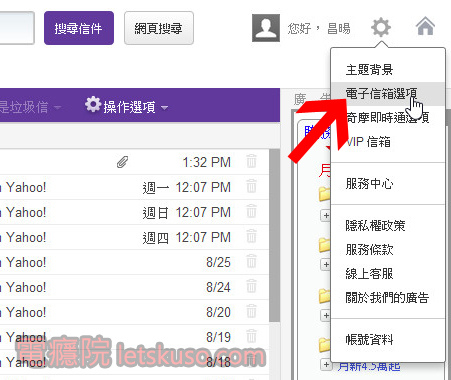Open the Yahoo! email from 週四 12:07 PM
This screenshot has height=380, width=451.
133,237
